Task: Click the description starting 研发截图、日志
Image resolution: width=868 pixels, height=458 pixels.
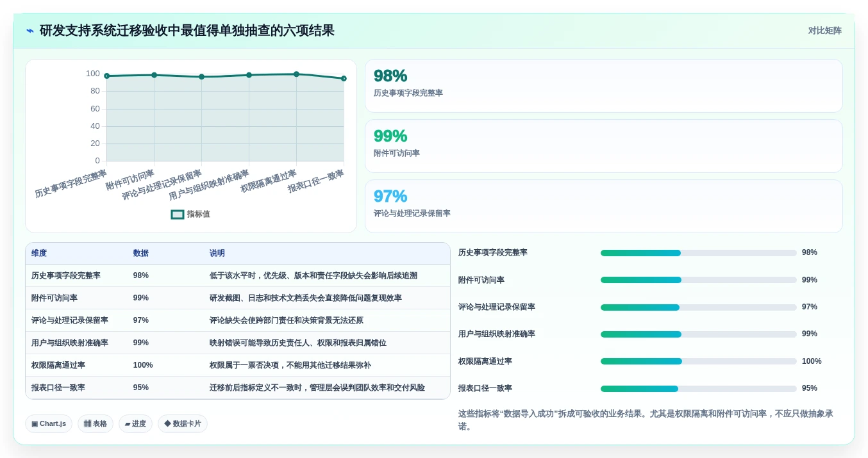Action: click(306, 298)
